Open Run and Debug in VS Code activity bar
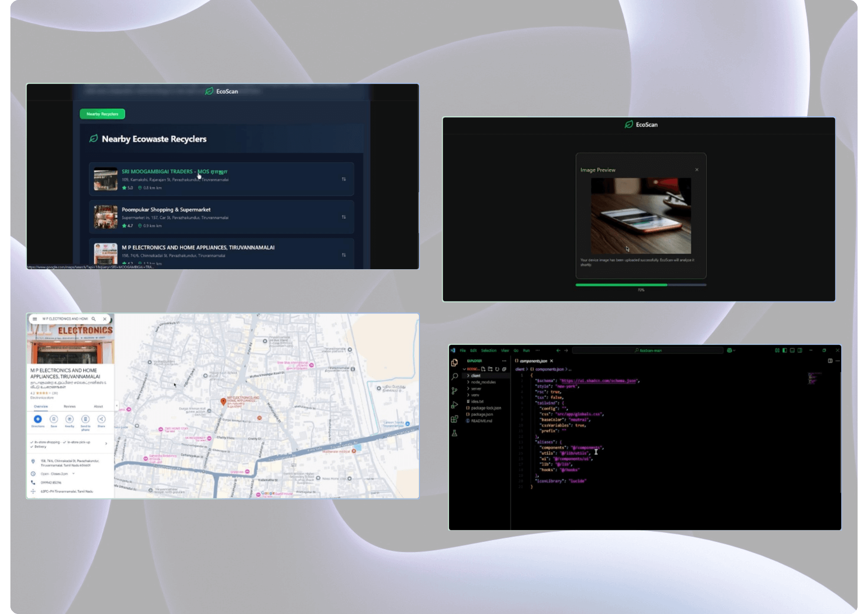Screen dimensions: 868x614 coord(454,405)
